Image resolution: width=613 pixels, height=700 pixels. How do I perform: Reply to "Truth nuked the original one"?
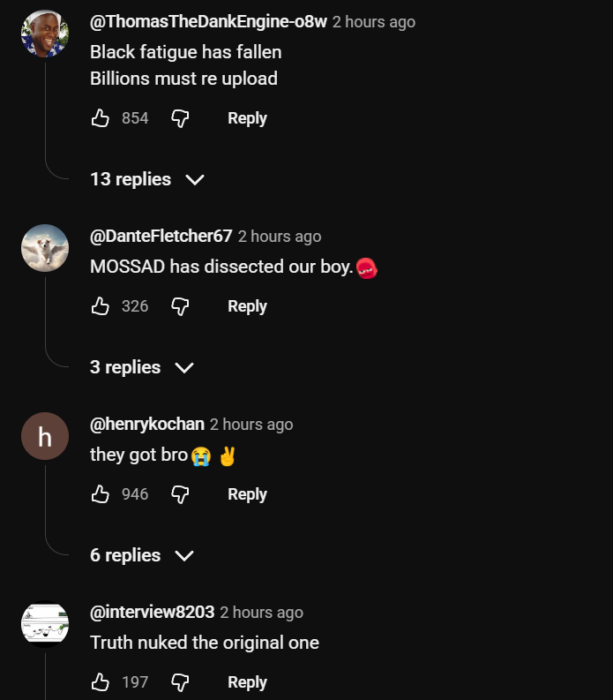point(247,682)
